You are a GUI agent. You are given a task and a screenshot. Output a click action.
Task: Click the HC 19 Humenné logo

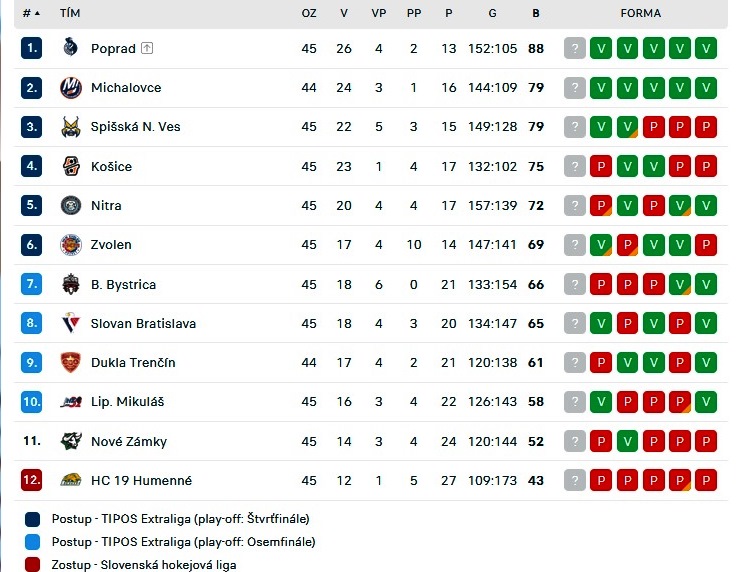[x=70, y=480]
